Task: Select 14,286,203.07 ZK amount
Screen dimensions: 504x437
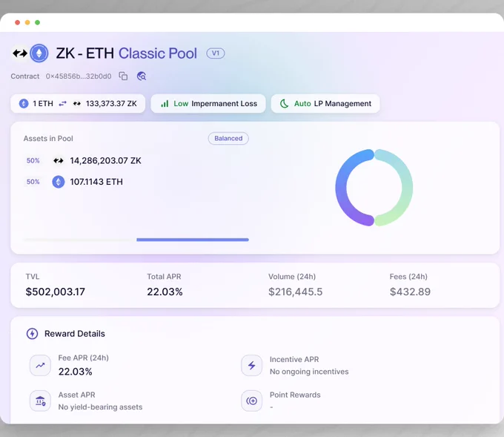Action: tap(105, 160)
